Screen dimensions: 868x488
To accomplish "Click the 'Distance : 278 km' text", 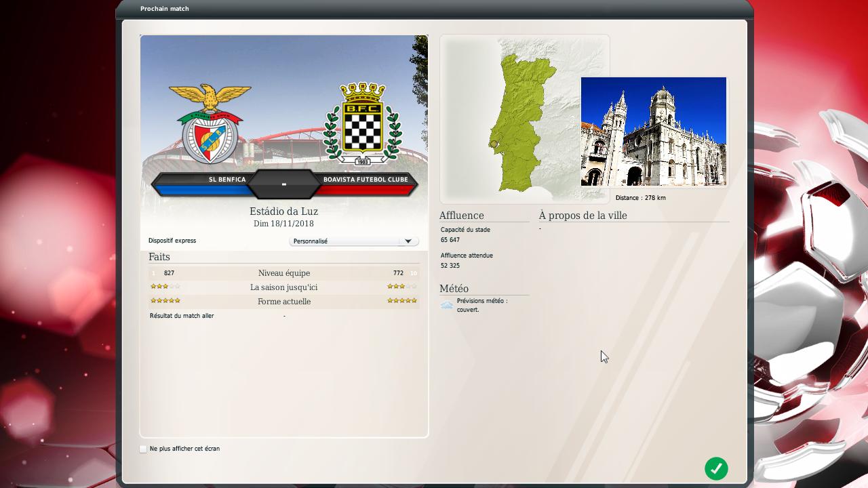I will [x=640, y=198].
